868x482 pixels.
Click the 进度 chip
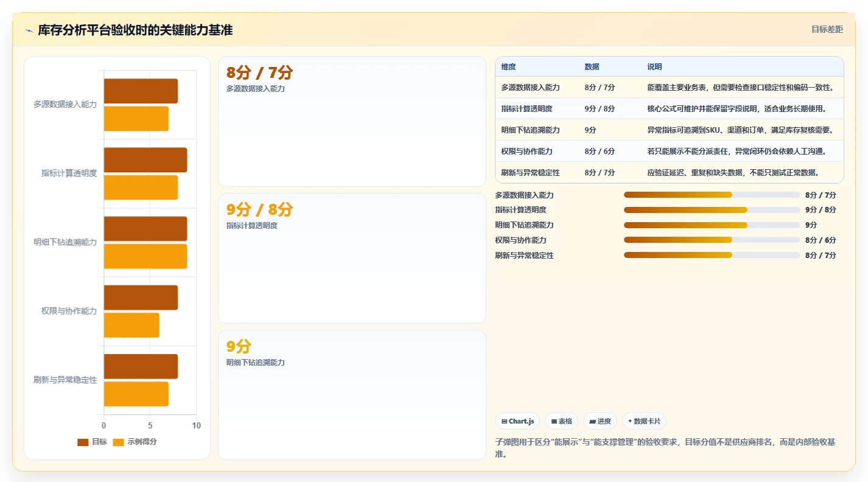pyautogui.click(x=600, y=421)
